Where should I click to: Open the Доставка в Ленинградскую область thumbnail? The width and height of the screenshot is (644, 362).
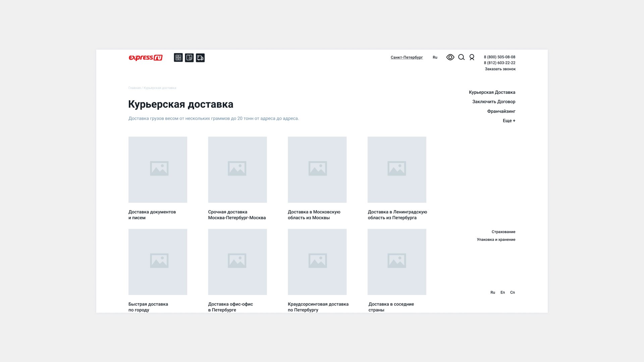click(397, 170)
